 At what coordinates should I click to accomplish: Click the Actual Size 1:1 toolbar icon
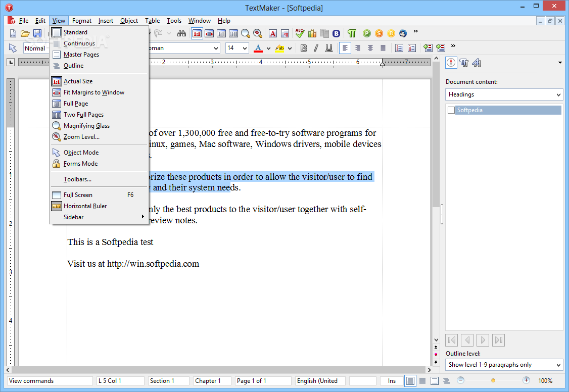(x=197, y=34)
